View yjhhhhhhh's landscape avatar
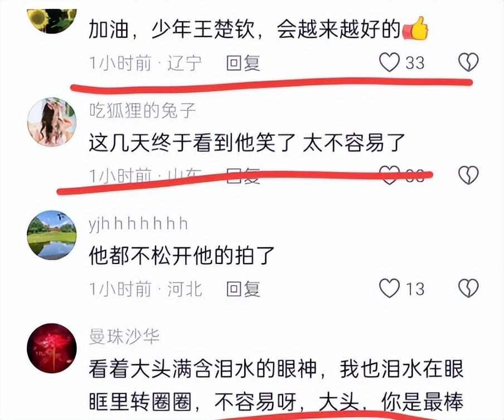 point(52,235)
